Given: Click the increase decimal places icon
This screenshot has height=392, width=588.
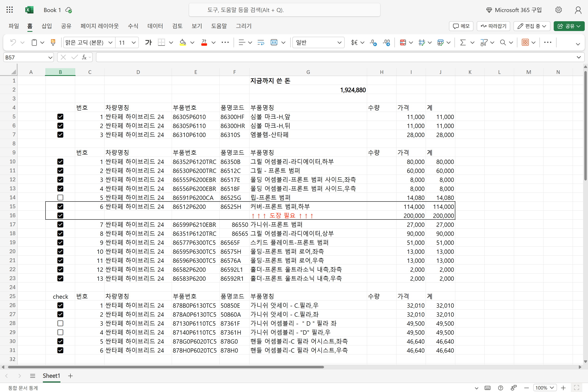Looking at the screenshot, I should (373, 42).
